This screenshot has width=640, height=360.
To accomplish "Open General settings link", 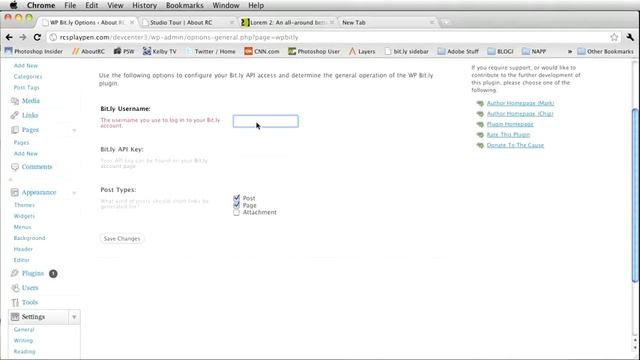I will [24, 329].
